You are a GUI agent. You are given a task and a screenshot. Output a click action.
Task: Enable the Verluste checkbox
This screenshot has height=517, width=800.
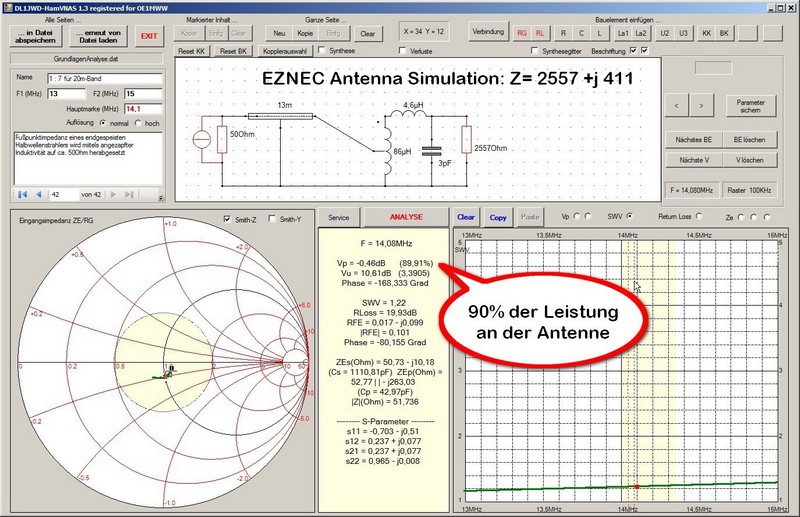click(403, 51)
